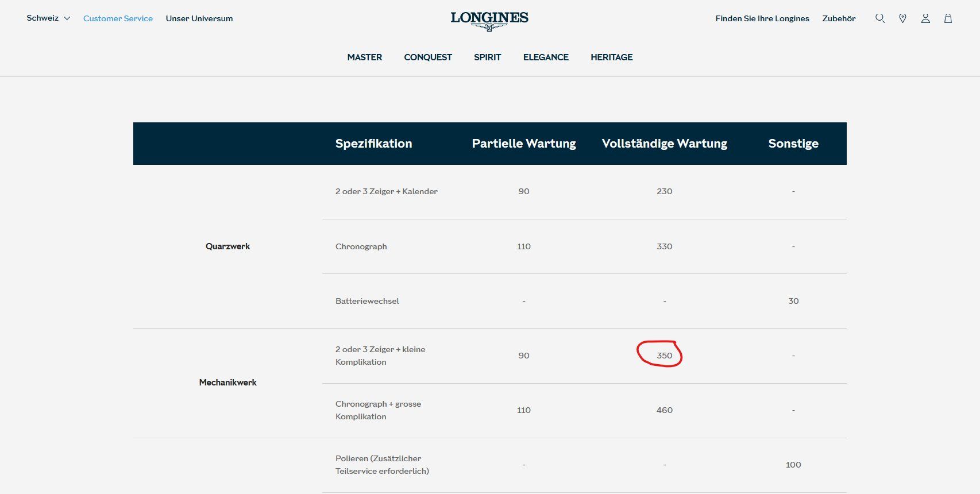Image resolution: width=980 pixels, height=494 pixels.
Task: Expand the Schweiz country dropdown
Action: pos(48,18)
